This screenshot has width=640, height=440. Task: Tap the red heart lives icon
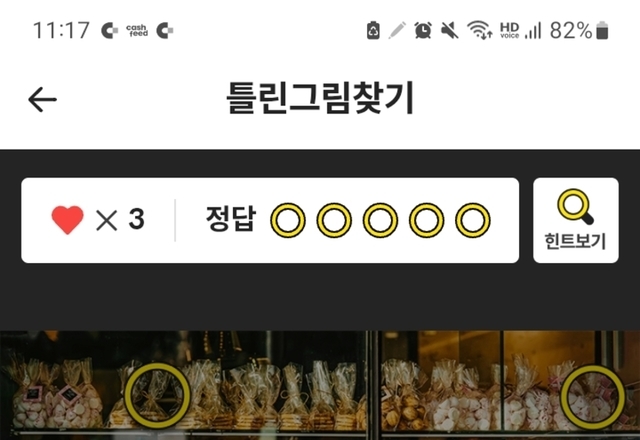68,220
